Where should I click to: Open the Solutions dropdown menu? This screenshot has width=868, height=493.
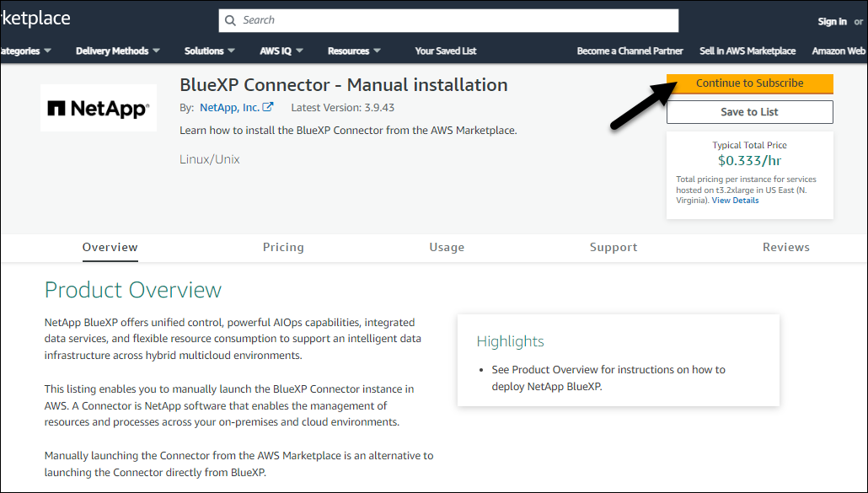coord(210,51)
